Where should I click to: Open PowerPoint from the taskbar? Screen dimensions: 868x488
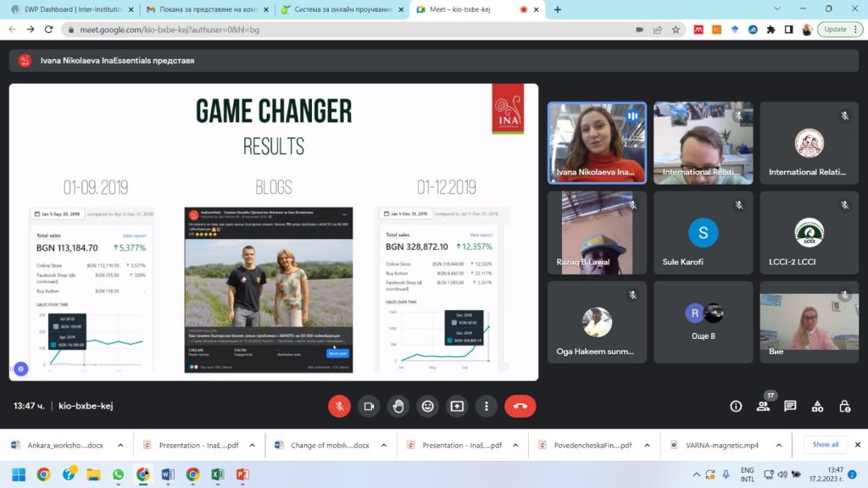tap(242, 474)
